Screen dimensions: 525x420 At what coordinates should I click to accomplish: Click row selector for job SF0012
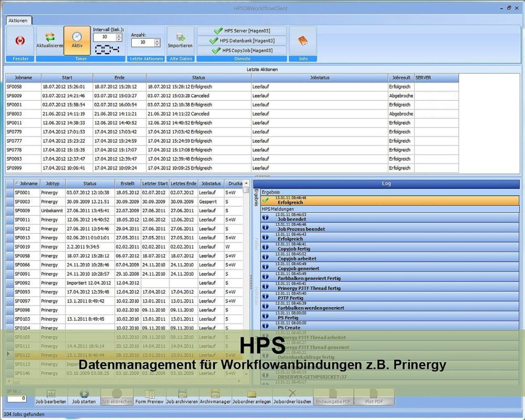[9, 229]
